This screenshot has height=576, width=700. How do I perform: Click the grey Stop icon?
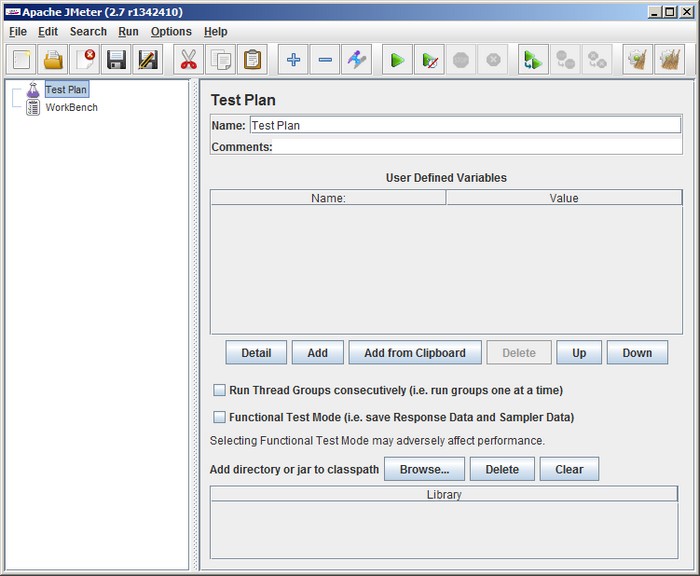[461, 59]
